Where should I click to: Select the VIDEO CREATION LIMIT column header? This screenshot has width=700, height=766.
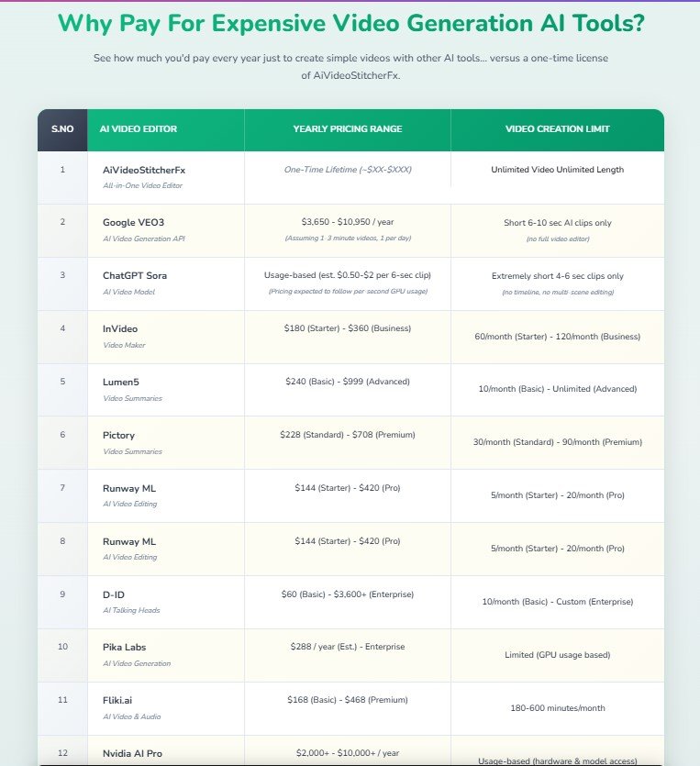[x=557, y=129]
